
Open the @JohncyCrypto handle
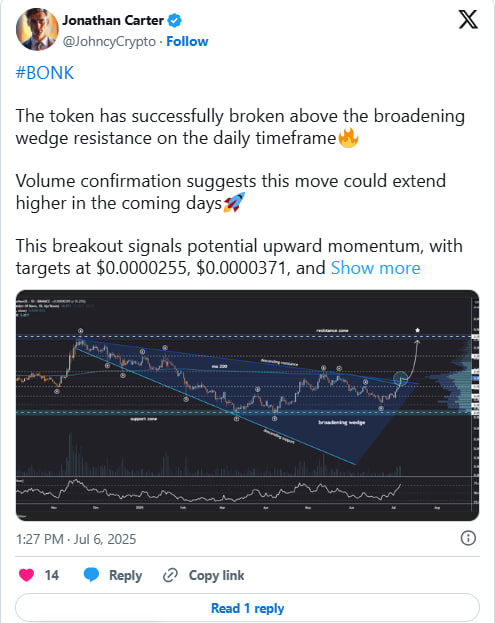click(109, 41)
